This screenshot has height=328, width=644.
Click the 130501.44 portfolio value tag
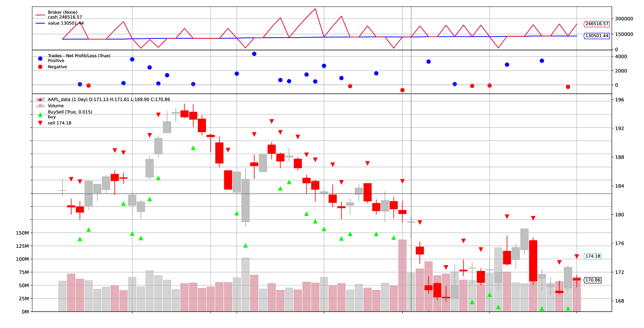pos(597,36)
